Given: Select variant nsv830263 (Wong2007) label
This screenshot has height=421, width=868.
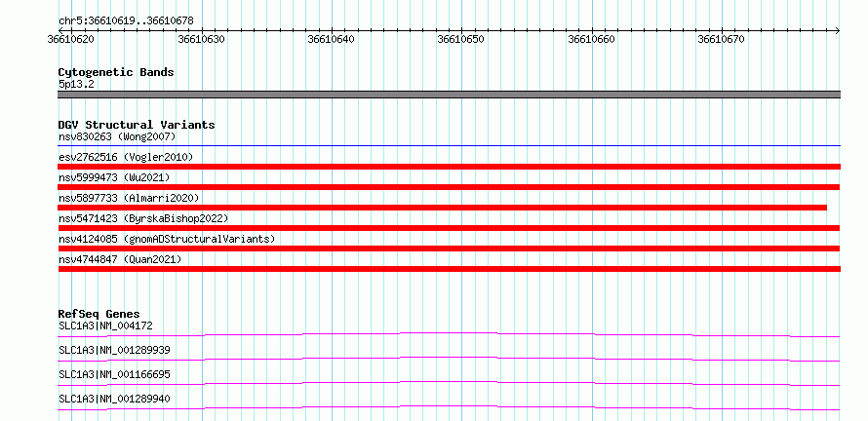Looking at the screenshot, I should [117, 136].
